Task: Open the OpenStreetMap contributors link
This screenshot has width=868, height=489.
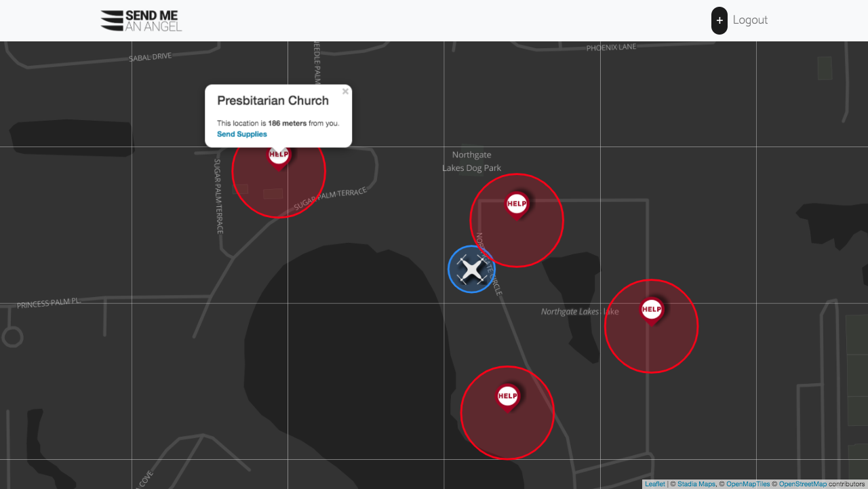Action: pos(803,484)
